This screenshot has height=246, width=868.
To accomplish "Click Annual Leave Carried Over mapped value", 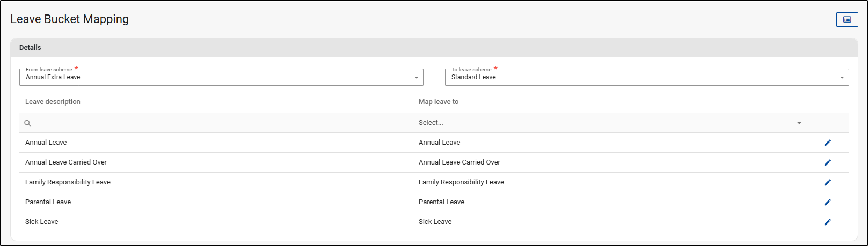I will point(459,162).
